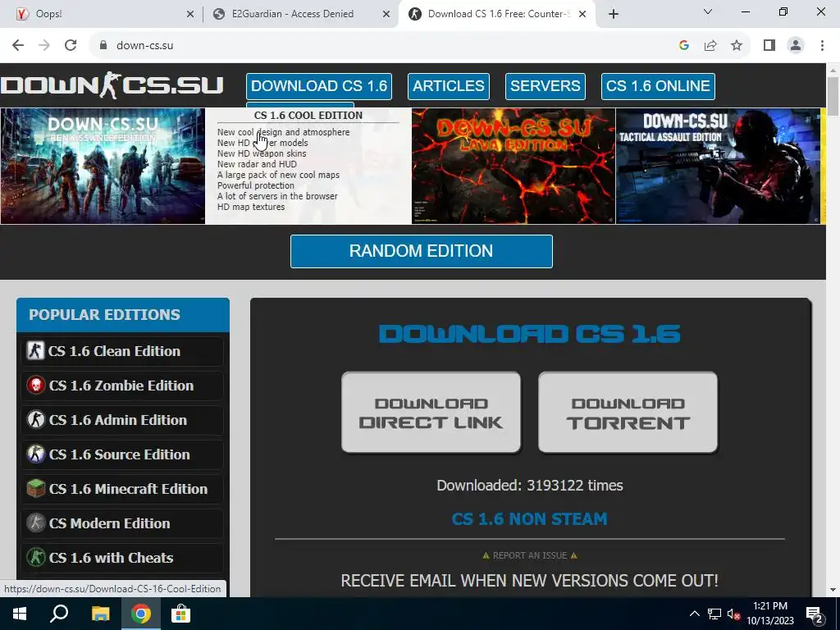Open the network status tray icon

point(714,614)
